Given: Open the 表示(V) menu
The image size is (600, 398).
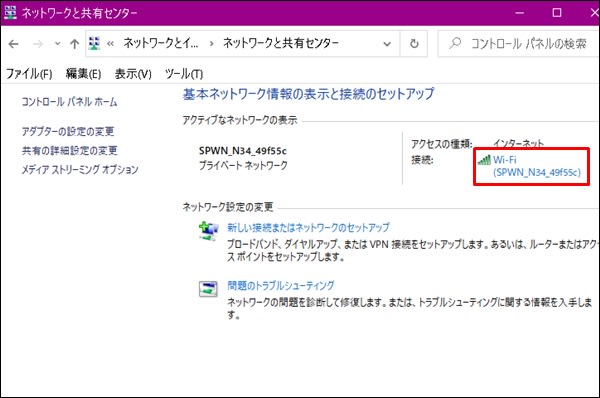Looking at the screenshot, I should pyautogui.click(x=133, y=73).
